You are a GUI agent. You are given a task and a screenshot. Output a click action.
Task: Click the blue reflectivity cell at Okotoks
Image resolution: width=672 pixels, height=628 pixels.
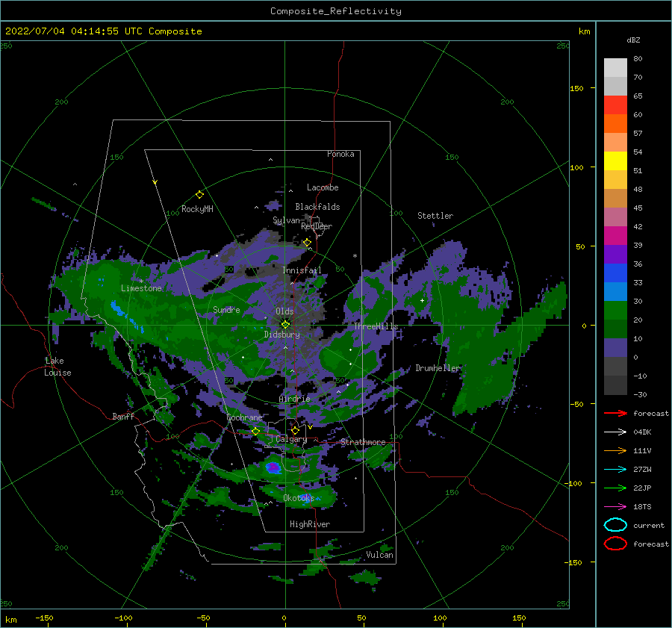click(x=307, y=500)
